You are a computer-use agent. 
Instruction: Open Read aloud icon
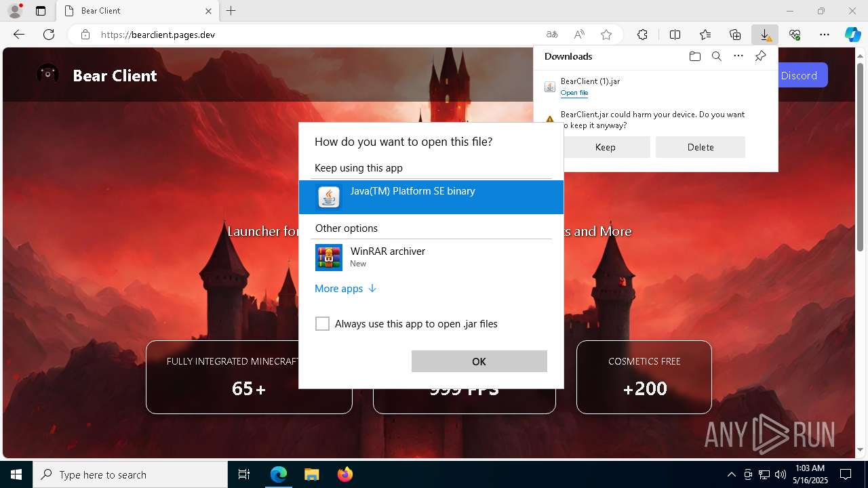click(x=579, y=35)
